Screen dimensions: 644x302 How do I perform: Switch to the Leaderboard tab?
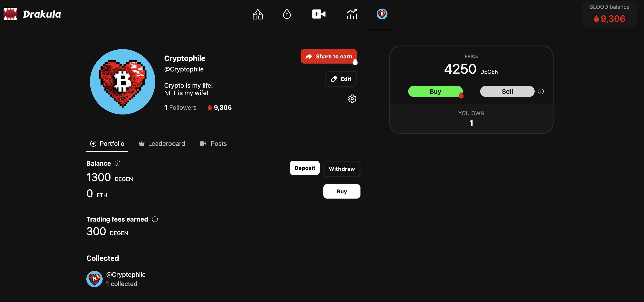click(x=162, y=144)
